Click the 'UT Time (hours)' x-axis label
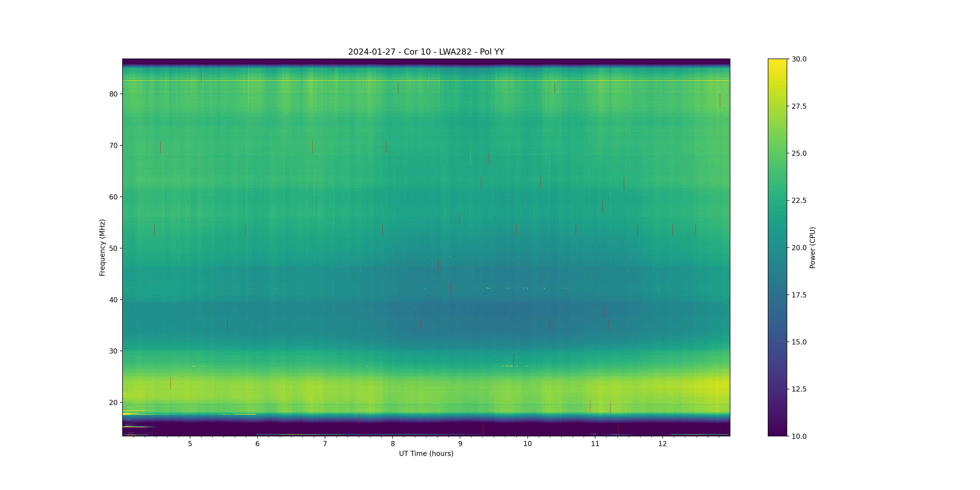980x490 pixels. pyautogui.click(x=426, y=453)
